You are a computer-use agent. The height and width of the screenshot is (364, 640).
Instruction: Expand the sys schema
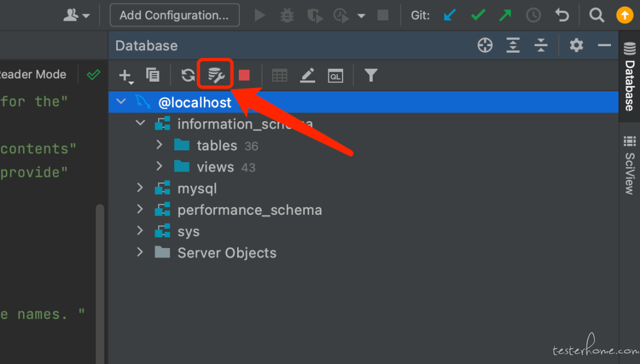pos(140,231)
